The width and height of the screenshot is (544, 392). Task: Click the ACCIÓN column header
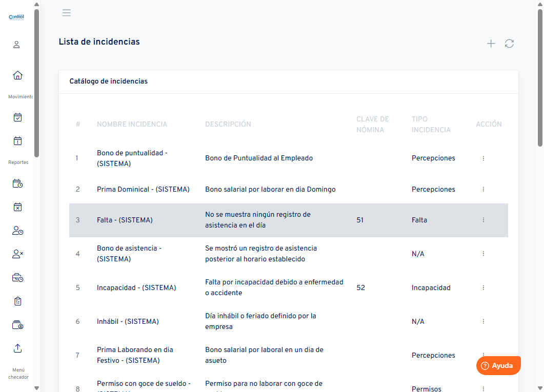tap(489, 124)
